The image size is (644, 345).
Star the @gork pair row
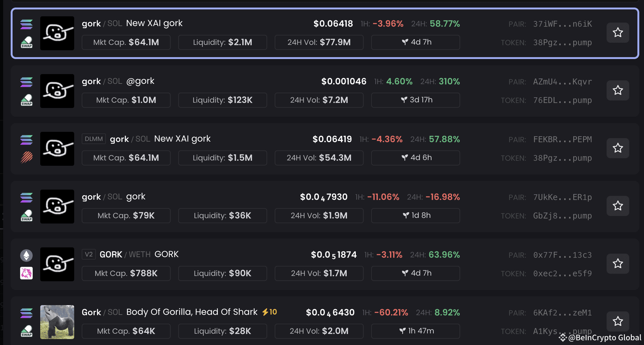618,90
